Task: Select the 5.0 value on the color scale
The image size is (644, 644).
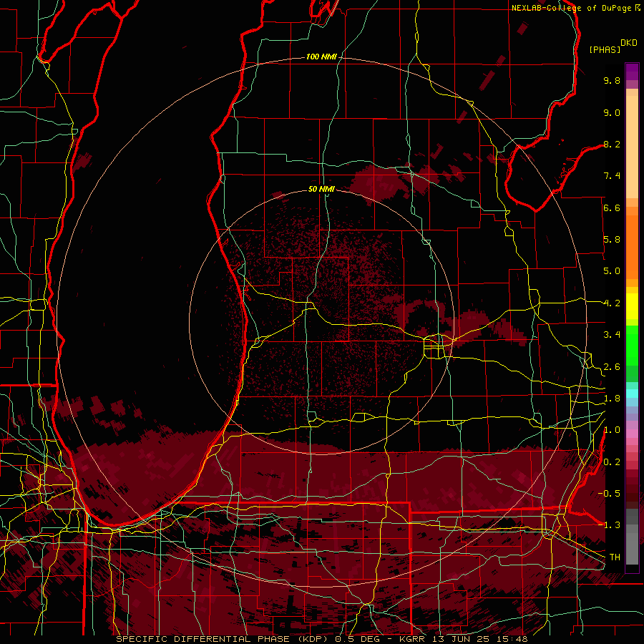Action: coord(612,271)
